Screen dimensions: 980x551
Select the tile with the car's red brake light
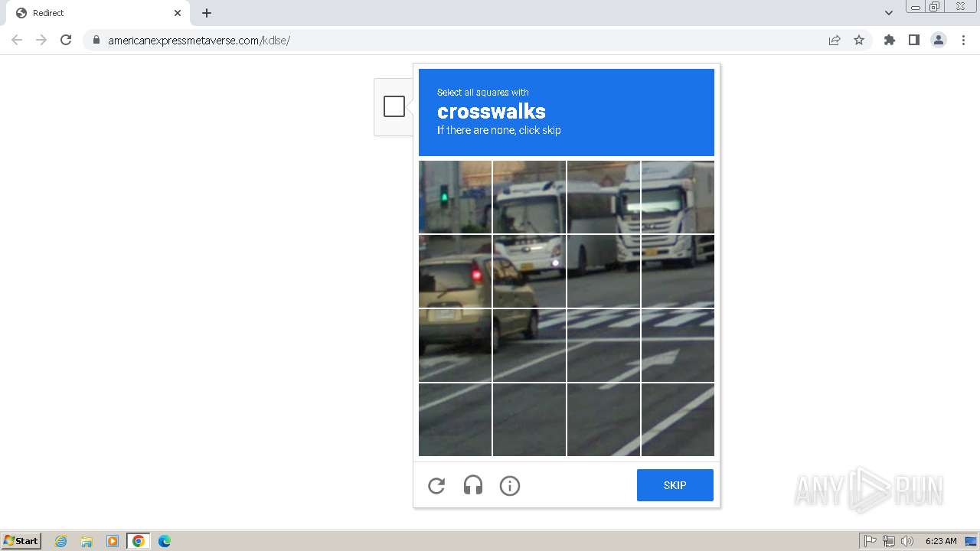click(x=455, y=271)
